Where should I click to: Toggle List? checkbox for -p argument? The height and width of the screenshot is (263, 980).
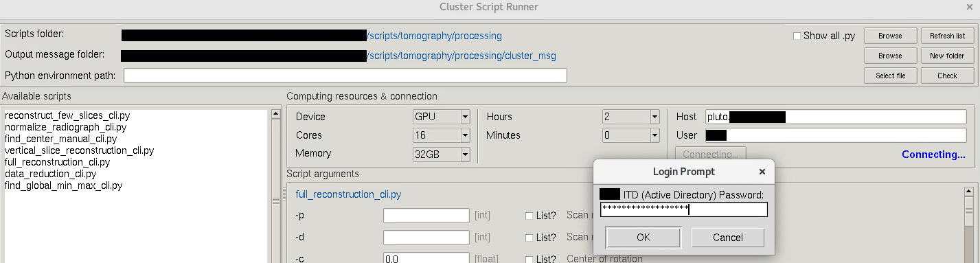[529, 216]
